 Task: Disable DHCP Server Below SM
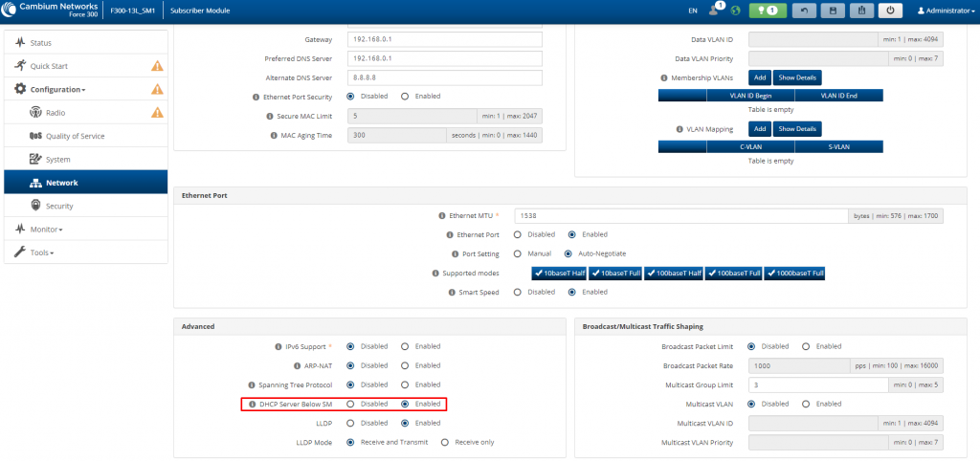point(350,404)
